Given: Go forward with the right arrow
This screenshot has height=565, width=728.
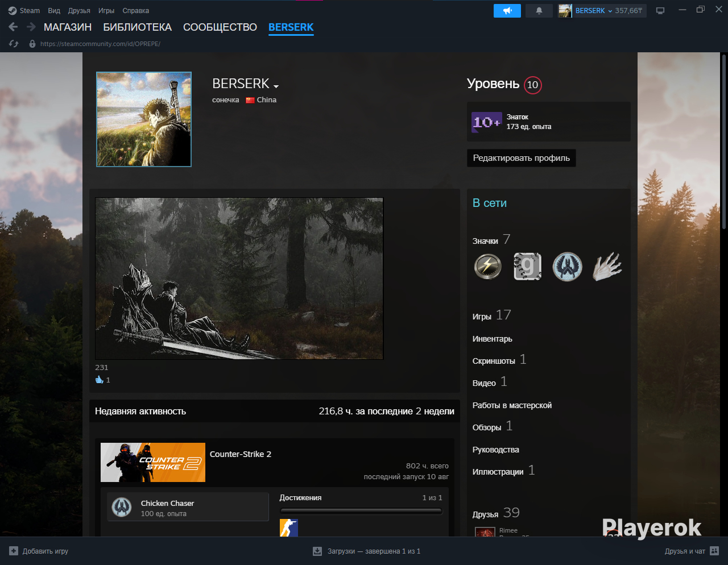Looking at the screenshot, I should (x=31, y=27).
